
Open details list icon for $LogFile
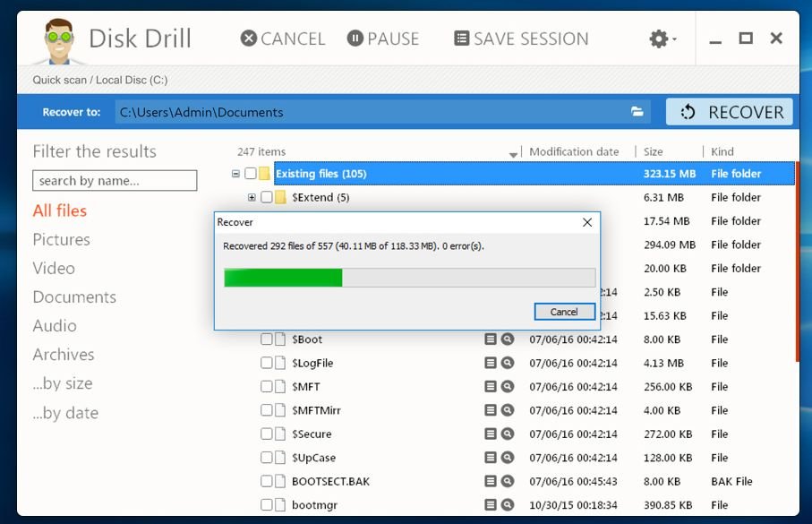click(491, 363)
